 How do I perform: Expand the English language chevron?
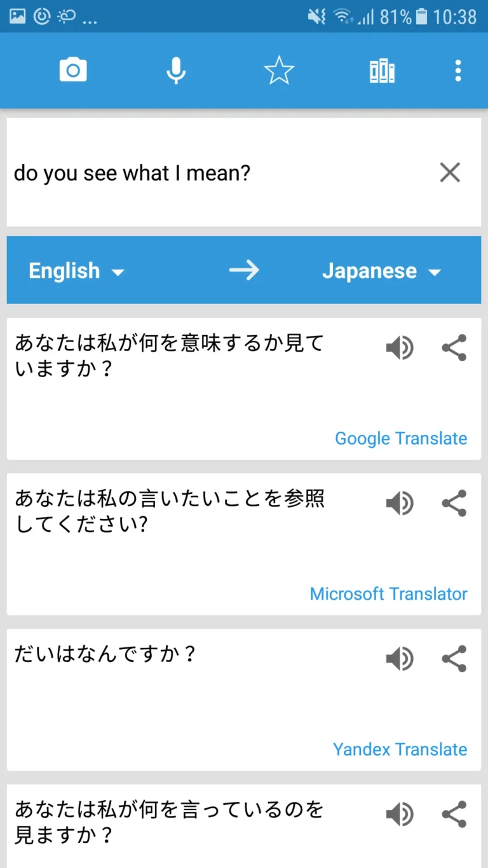118,272
